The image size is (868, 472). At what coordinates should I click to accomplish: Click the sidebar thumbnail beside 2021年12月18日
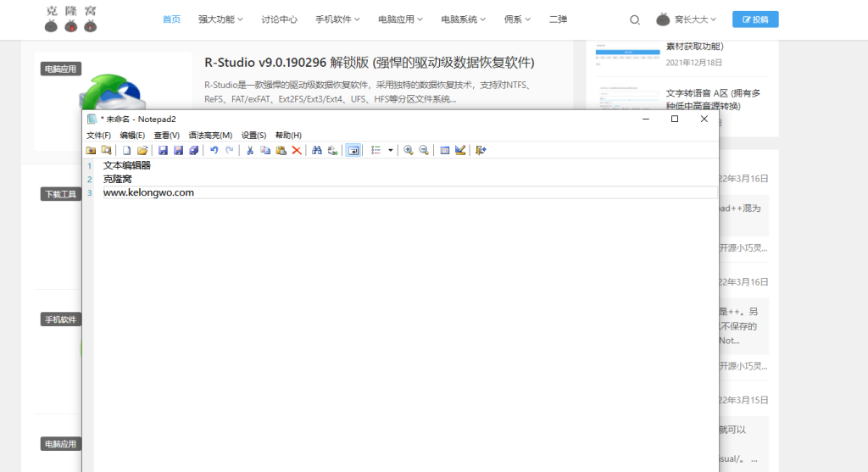628,53
